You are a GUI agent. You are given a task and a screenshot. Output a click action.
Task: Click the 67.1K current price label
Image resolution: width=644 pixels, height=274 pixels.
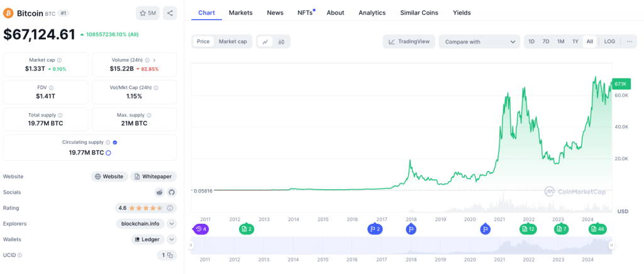coord(620,84)
